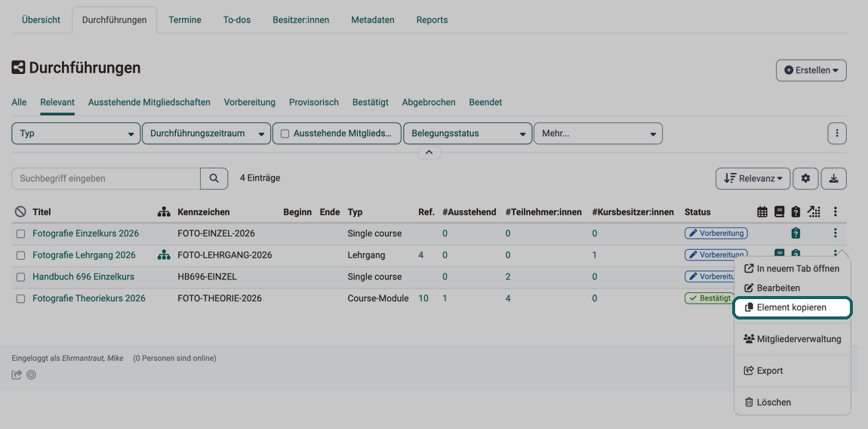This screenshot has width=868, height=429.
Task: Select the Beendet filter preset
Action: tap(485, 103)
